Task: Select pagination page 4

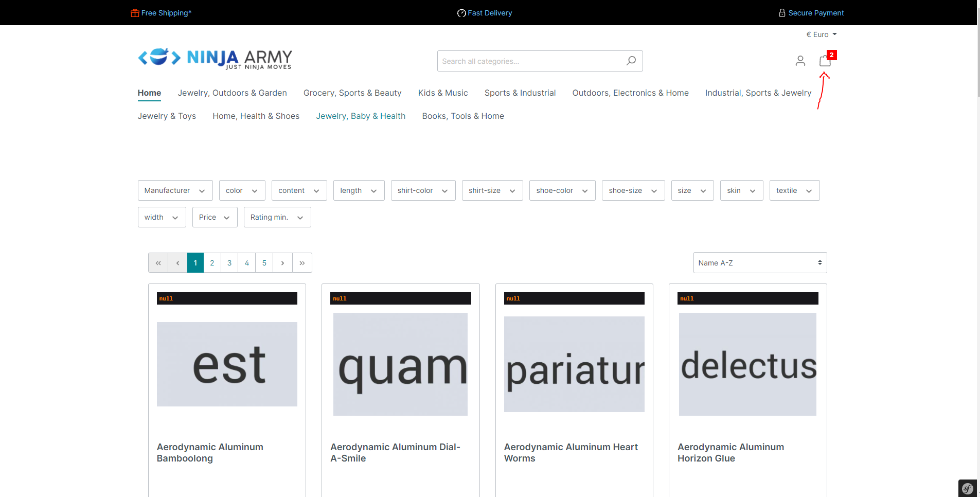Action: click(x=247, y=263)
